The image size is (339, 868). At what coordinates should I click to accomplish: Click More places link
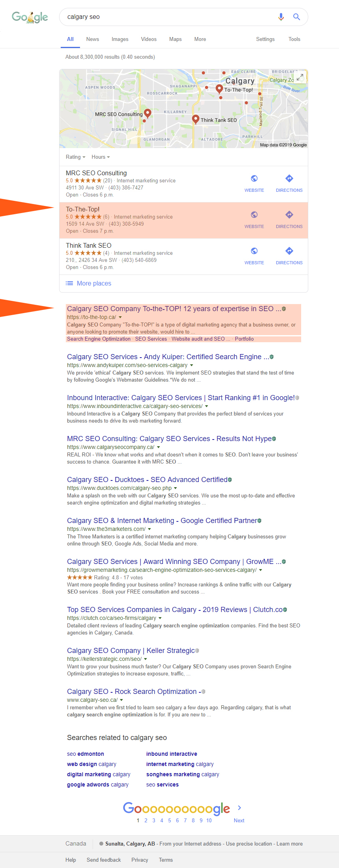(94, 283)
